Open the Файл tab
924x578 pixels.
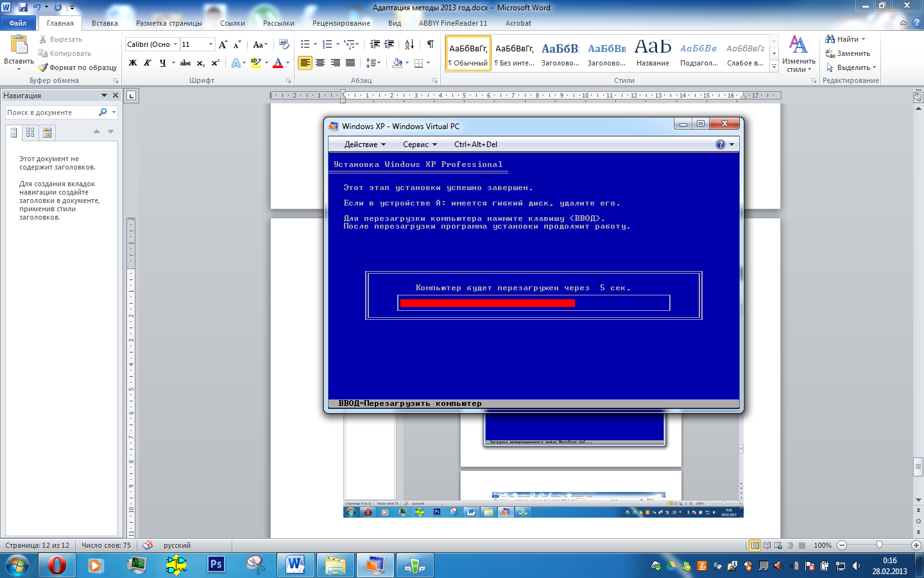point(18,23)
